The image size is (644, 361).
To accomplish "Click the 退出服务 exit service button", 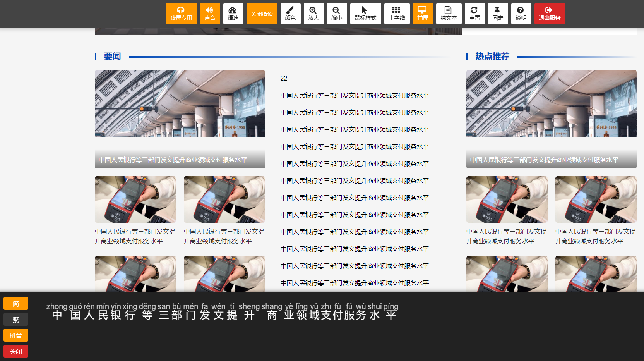I will coord(550,14).
